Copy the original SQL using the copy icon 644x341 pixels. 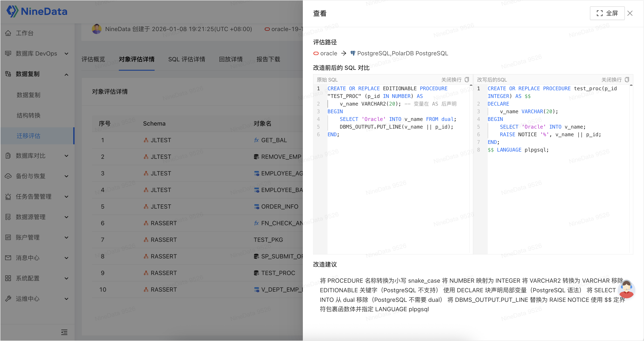pos(467,80)
